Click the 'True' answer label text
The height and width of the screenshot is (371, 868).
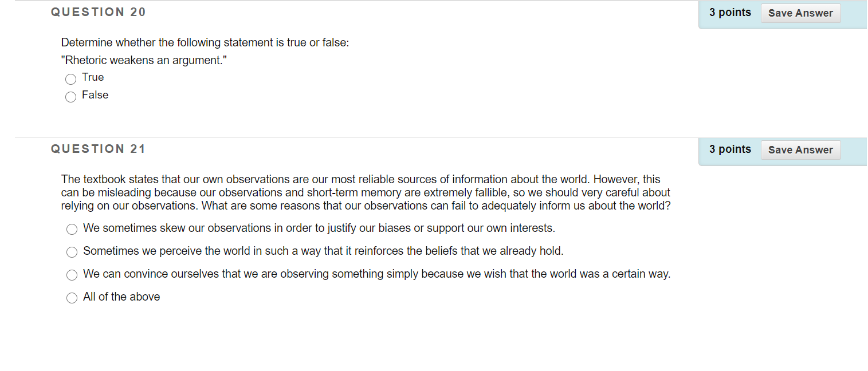coord(93,77)
